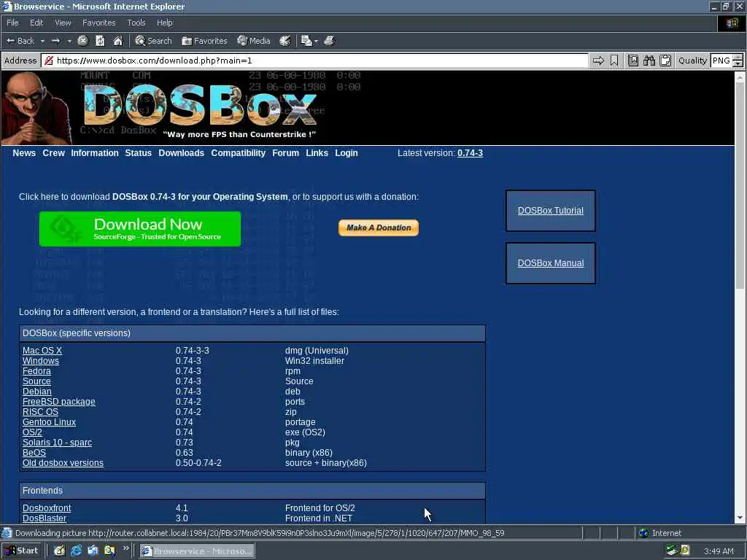Select the Browservice taskbar button

[197, 551]
